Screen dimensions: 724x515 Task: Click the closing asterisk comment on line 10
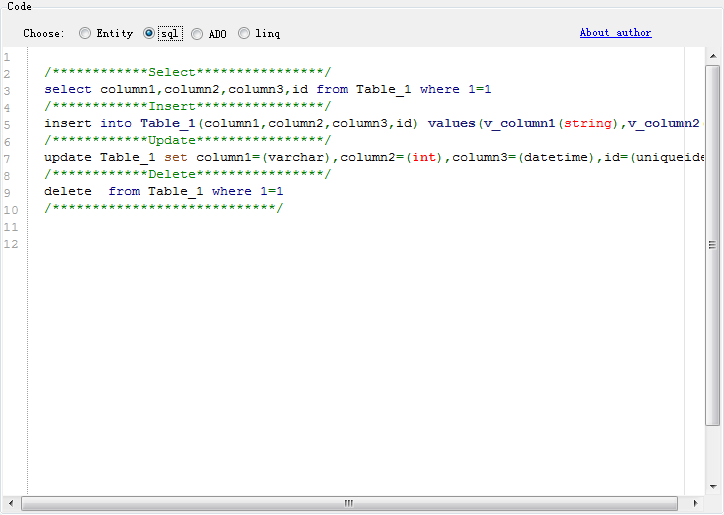point(163,208)
